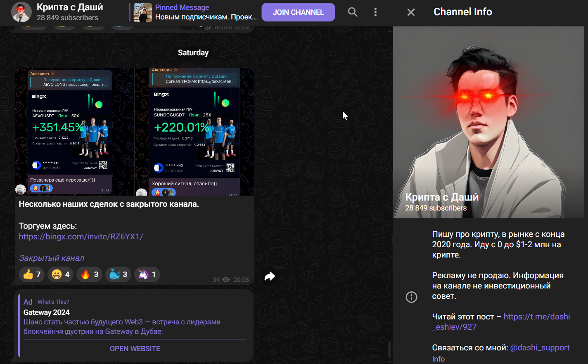Click the forward share arrow on post
The width and height of the screenshot is (588, 364).
click(270, 277)
